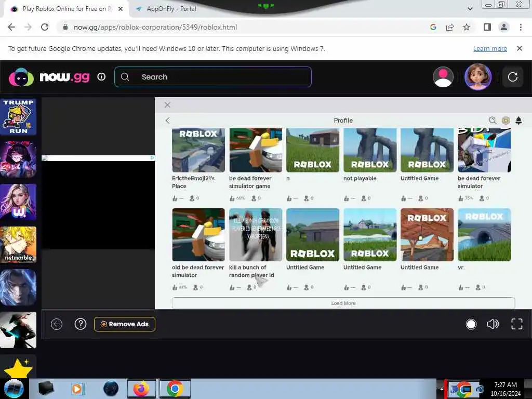This screenshot has height=399, width=532.
Task: Click the taskbar clock 7:27 AM
Action: [x=505, y=385]
